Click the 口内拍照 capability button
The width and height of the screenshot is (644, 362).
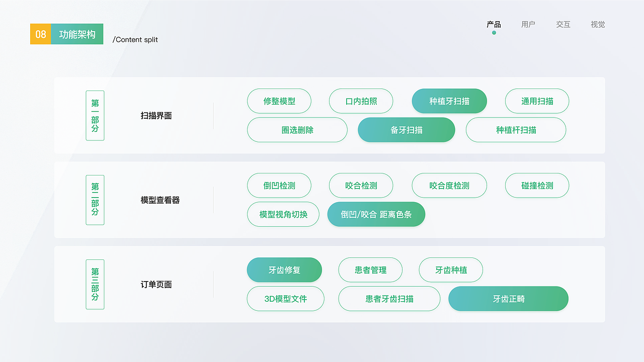point(361,101)
